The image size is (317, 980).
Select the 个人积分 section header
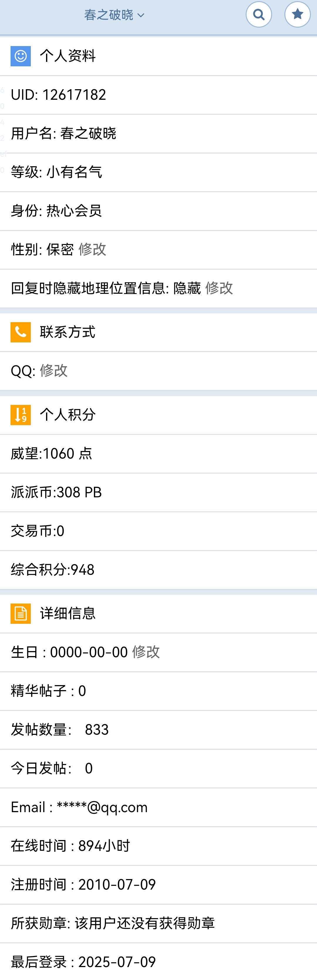pyautogui.click(x=158, y=415)
